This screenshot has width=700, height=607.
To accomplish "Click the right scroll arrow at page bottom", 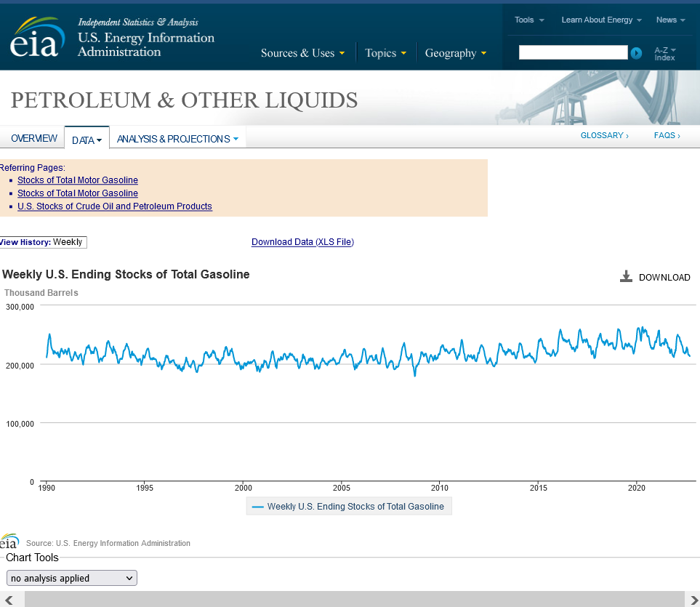I will tap(693, 600).
